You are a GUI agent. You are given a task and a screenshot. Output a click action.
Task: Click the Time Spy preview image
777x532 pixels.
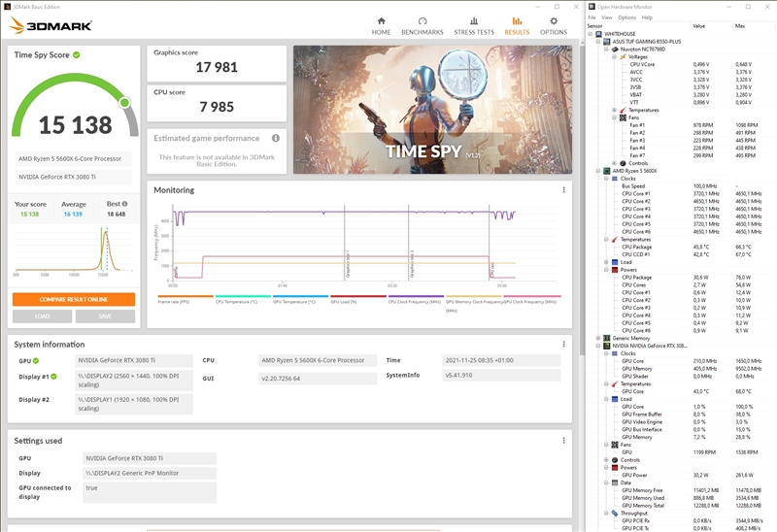pos(432,110)
